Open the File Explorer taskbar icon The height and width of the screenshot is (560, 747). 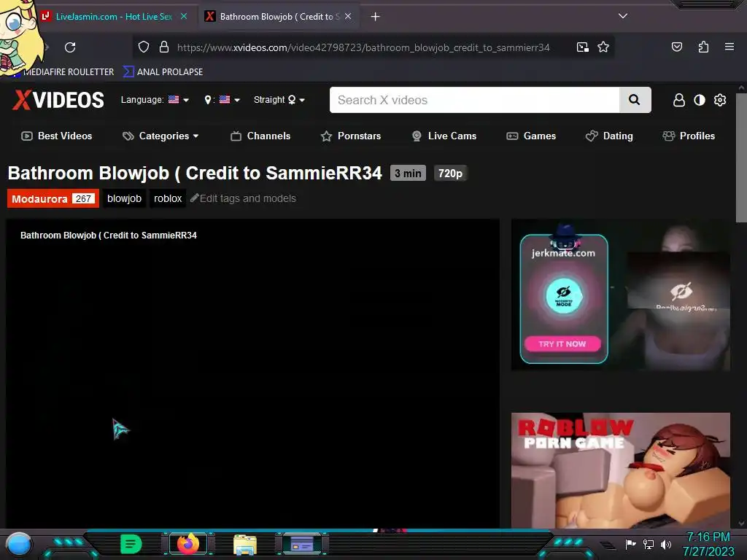pyautogui.click(x=245, y=545)
